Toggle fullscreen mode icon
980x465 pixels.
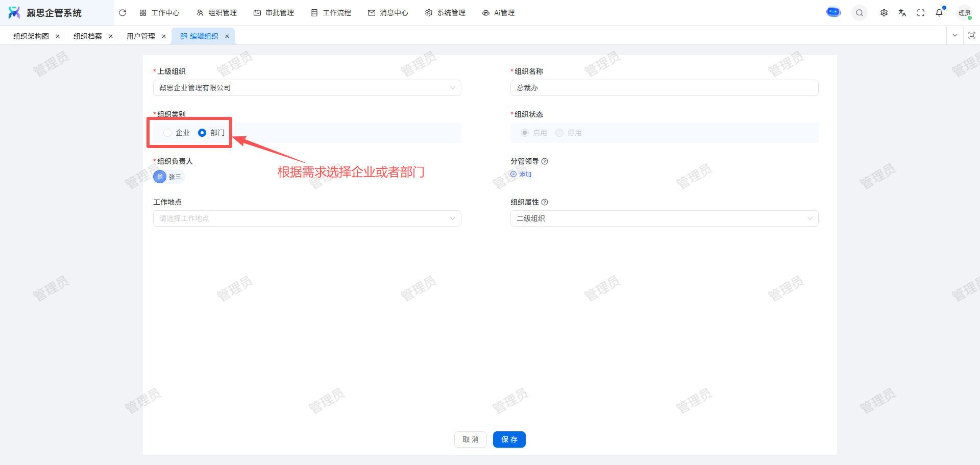point(921,13)
